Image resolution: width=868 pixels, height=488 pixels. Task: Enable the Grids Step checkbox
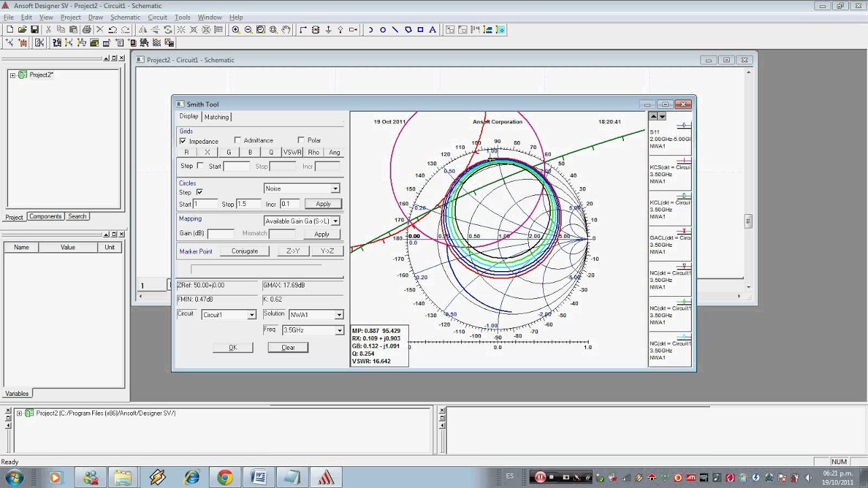(200, 166)
